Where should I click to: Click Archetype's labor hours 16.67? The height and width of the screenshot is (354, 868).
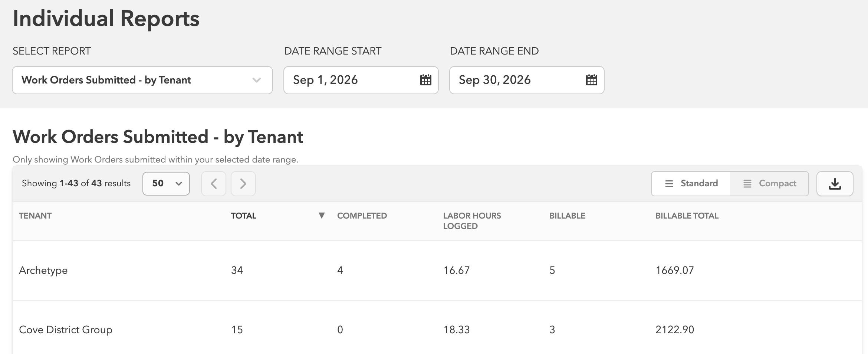coord(457,270)
